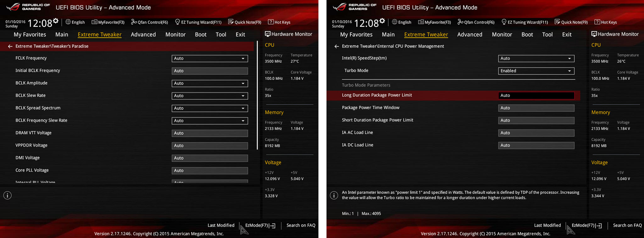Image resolution: width=644 pixels, height=238 pixels.
Task: Select the Exit tab in the left screen
Action: click(x=240, y=34)
